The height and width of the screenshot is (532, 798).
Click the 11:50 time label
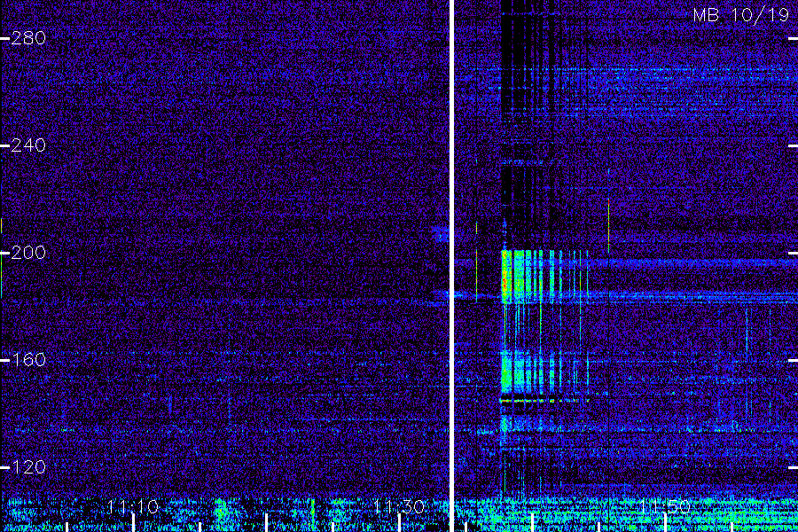pos(665,506)
